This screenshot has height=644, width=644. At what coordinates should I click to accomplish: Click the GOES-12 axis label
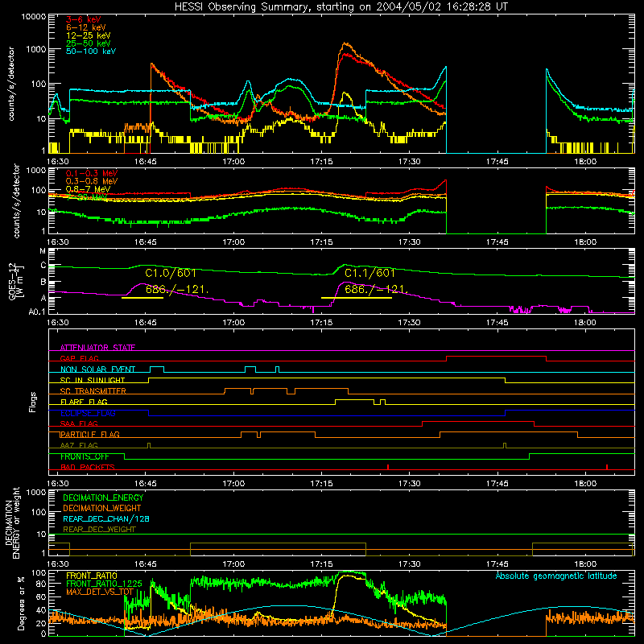(x=15, y=281)
